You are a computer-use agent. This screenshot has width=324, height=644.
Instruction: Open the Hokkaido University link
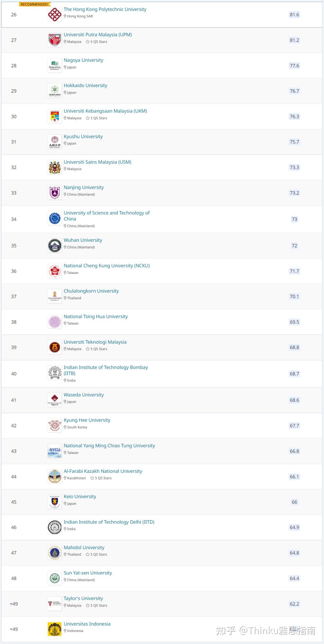click(85, 86)
